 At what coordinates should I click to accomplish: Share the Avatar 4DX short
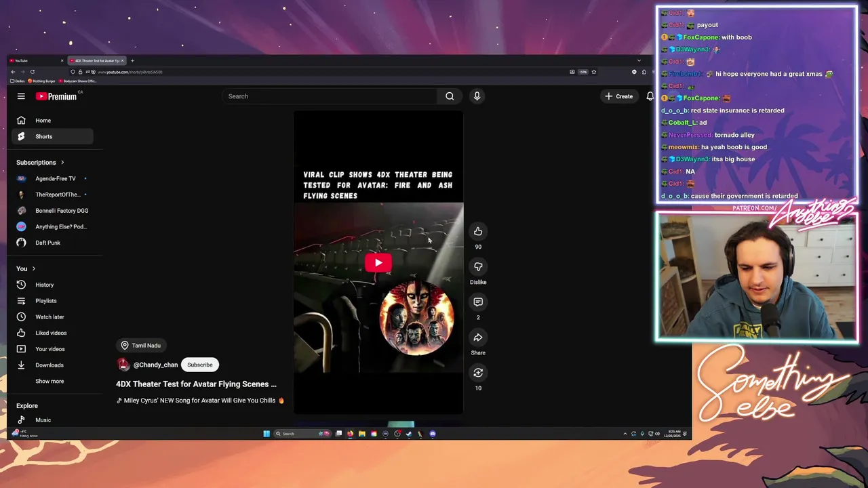(478, 338)
